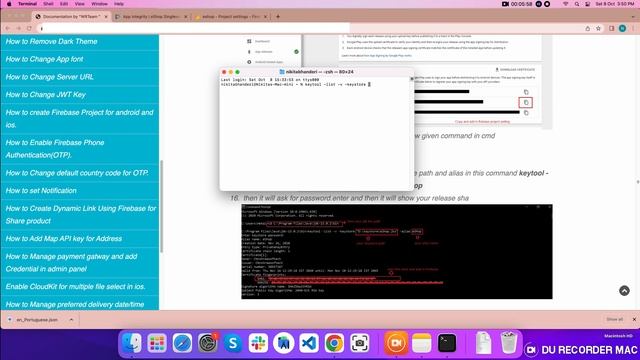Expand options for en_Portuguese.json download

click(71, 320)
